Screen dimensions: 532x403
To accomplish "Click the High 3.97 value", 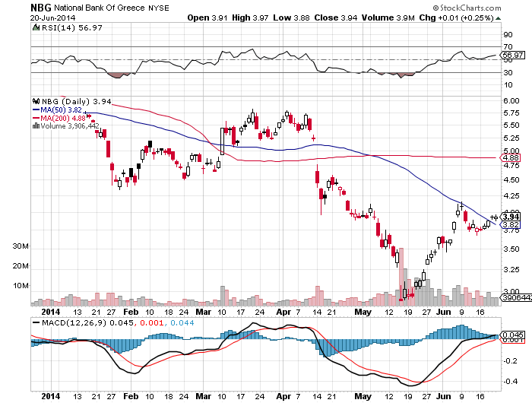I will [250, 17].
